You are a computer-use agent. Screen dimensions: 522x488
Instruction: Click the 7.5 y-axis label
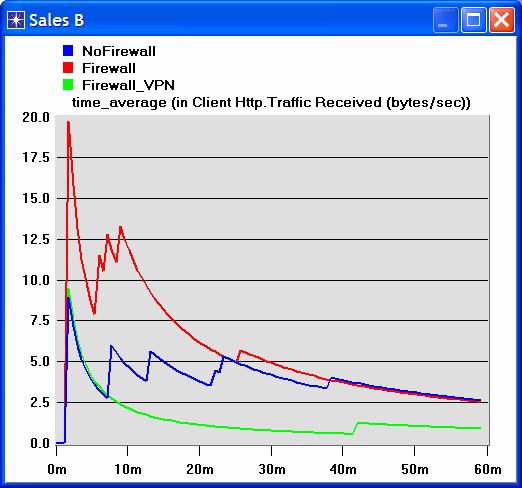pos(40,321)
